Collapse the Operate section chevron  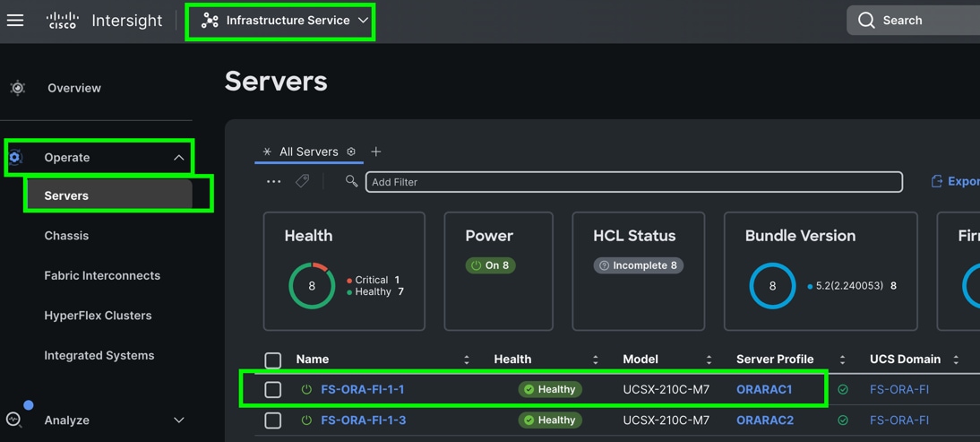(x=179, y=158)
